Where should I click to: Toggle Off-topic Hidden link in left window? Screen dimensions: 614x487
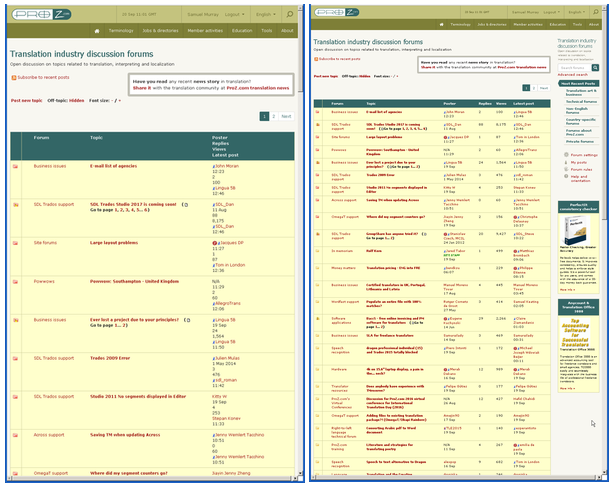[77, 101]
